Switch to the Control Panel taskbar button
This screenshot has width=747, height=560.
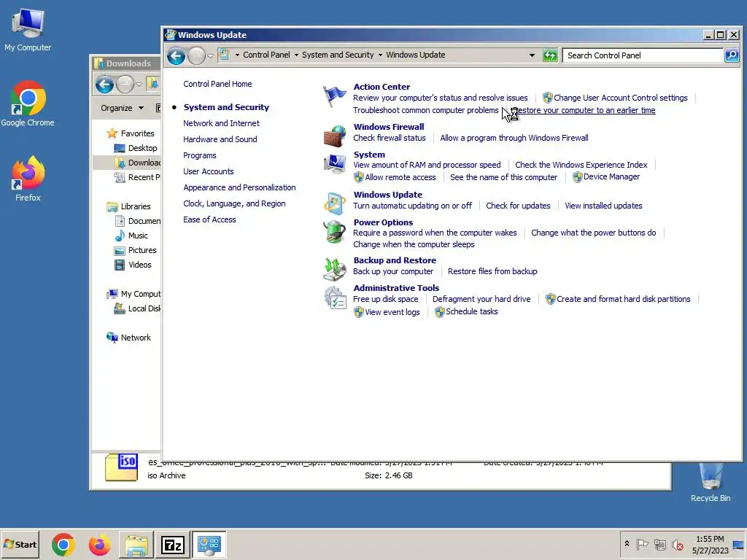[209, 545]
